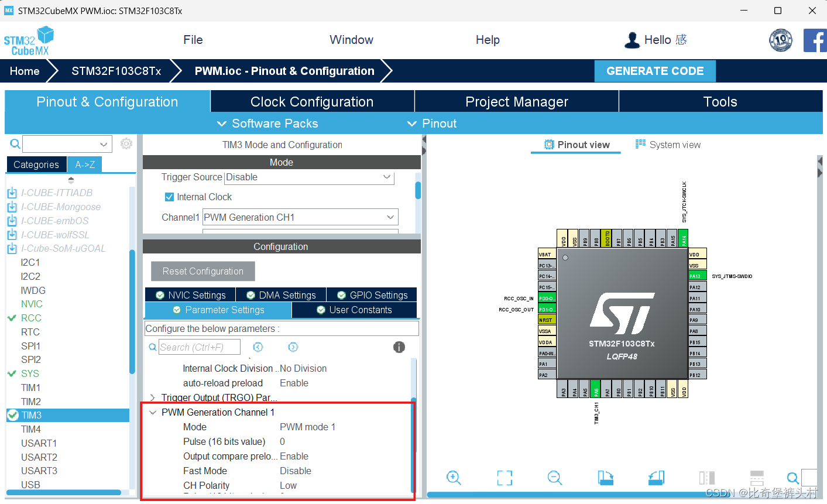Viewport: 827px width, 504px height.
Task: Click download icon beside I-CUBE-ITTIADB
Action: (12, 193)
